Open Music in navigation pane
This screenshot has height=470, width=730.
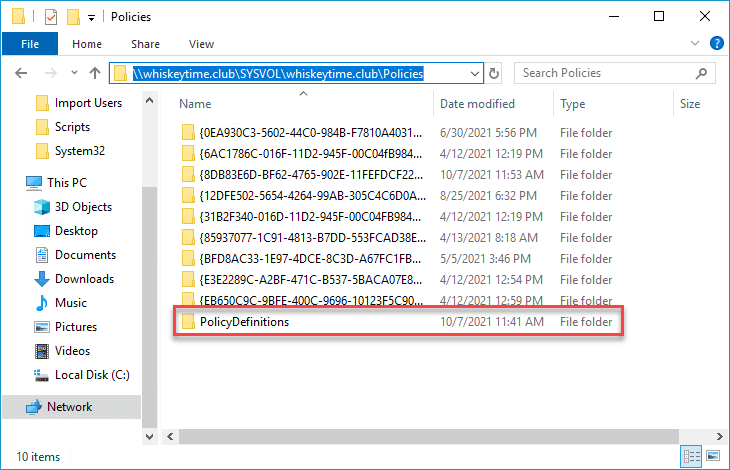tap(61, 303)
